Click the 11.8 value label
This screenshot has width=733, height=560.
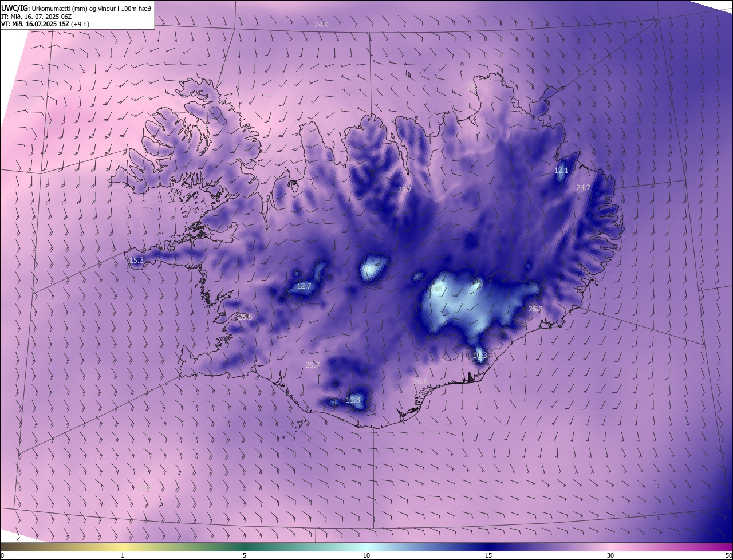[x=353, y=400]
